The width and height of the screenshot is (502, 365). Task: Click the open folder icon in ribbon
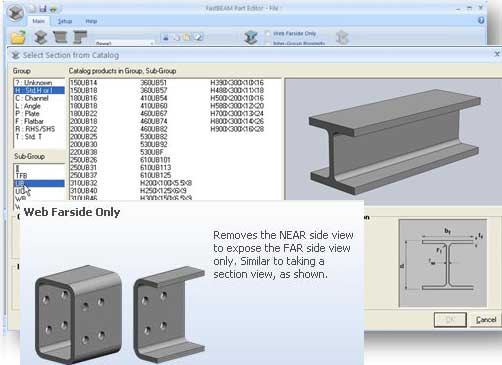(x=18, y=37)
